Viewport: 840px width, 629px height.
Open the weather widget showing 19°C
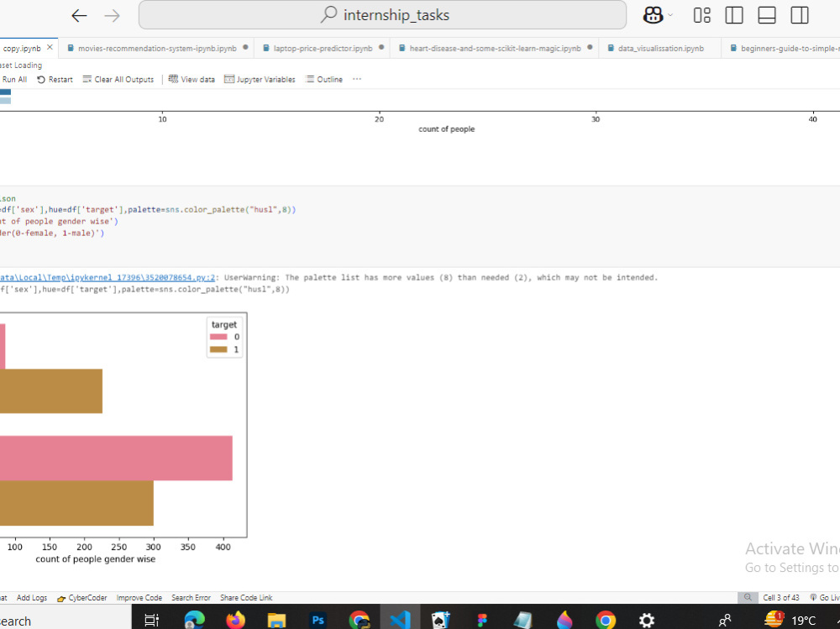tap(790, 620)
